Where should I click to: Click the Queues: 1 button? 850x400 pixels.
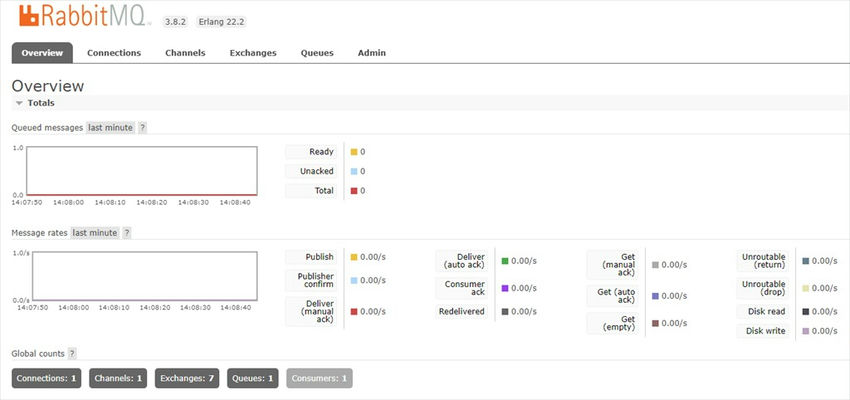tap(253, 378)
